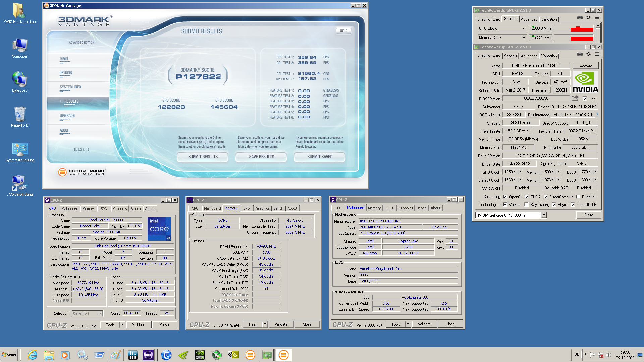The height and width of the screenshot is (362, 644).
Task: Toggle the PhysX checkbox
Action: [554, 205]
